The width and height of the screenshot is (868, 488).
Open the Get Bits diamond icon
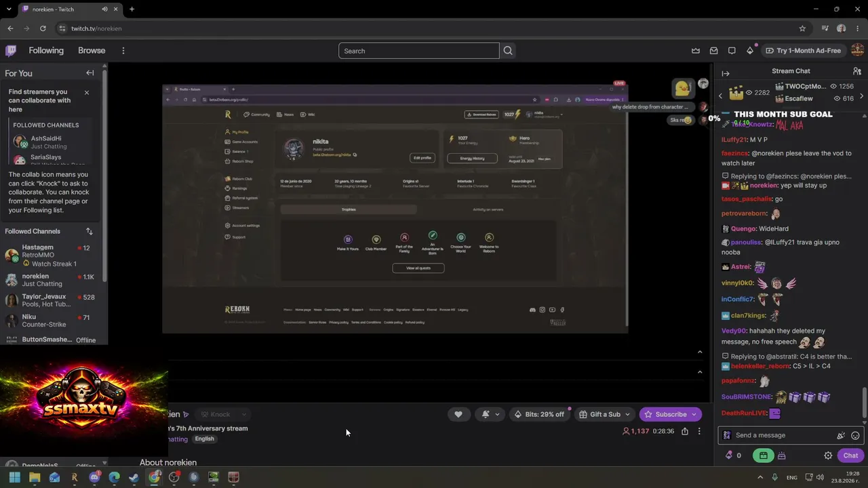click(750, 51)
